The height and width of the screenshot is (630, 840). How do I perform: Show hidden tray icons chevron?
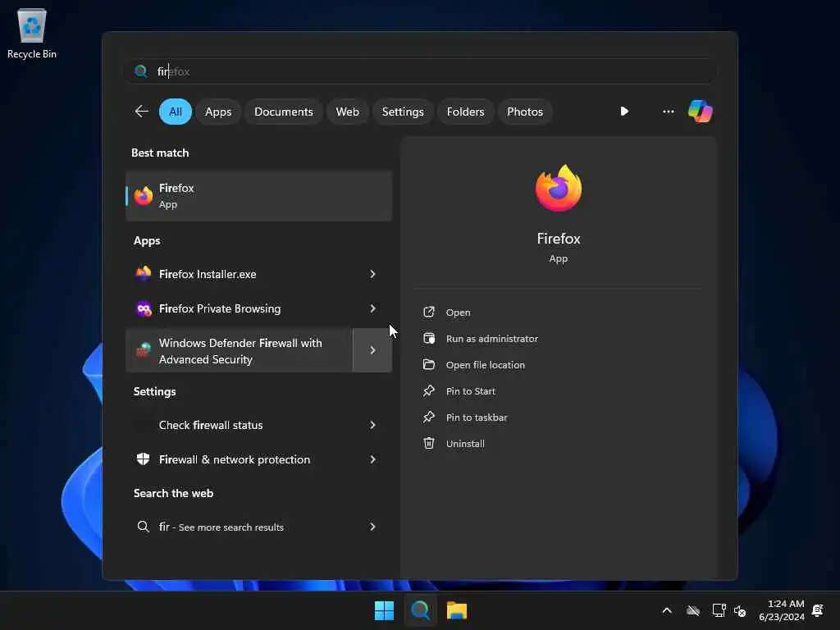coord(667,610)
